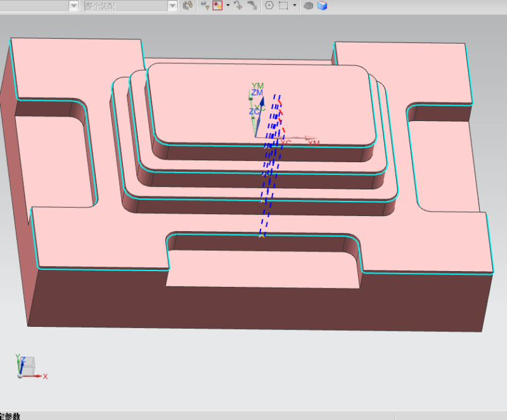
Task: Click the blue cube toolbar icon
Action: click(x=323, y=6)
